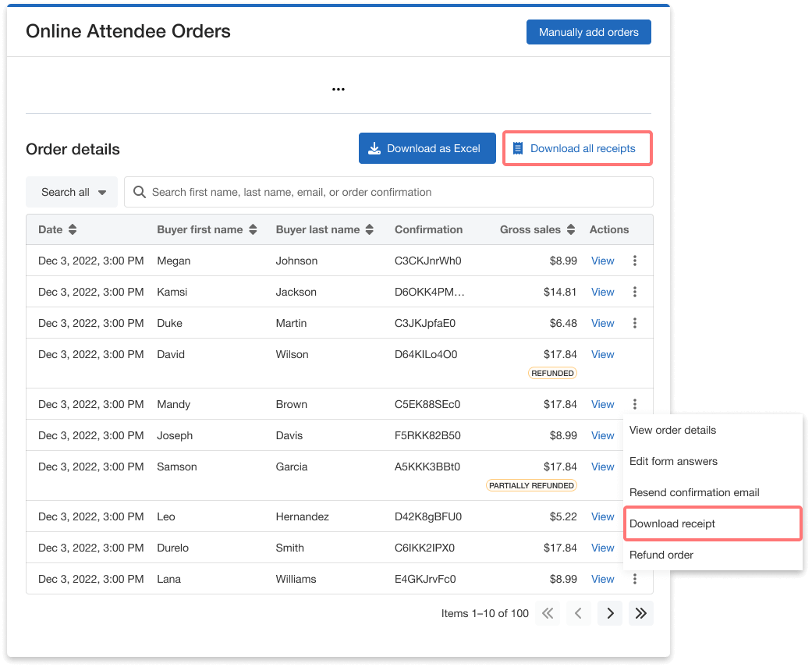Open the actions menu for Duke Martin's order
Screen dimensions: 812x667
[x=635, y=324]
